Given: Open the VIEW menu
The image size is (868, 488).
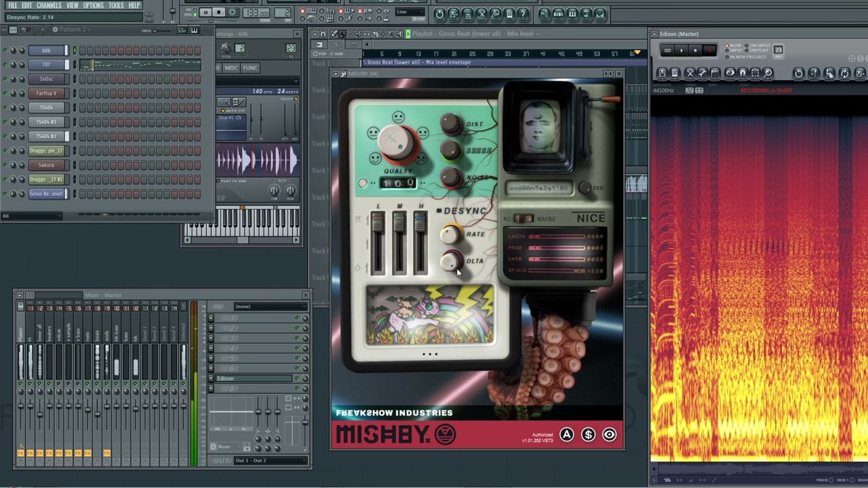Looking at the screenshot, I should pyautogui.click(x=73, y=5).
